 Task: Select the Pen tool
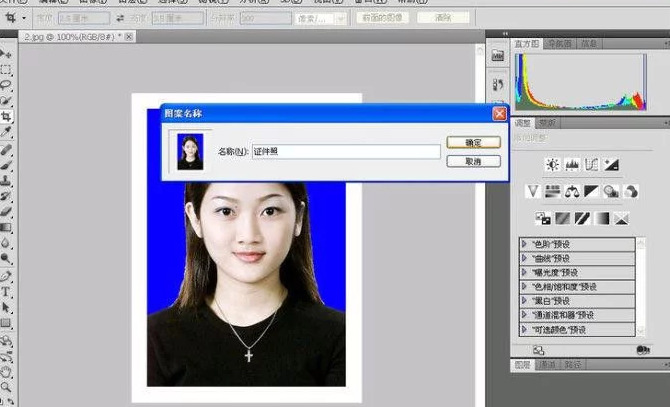6,276
